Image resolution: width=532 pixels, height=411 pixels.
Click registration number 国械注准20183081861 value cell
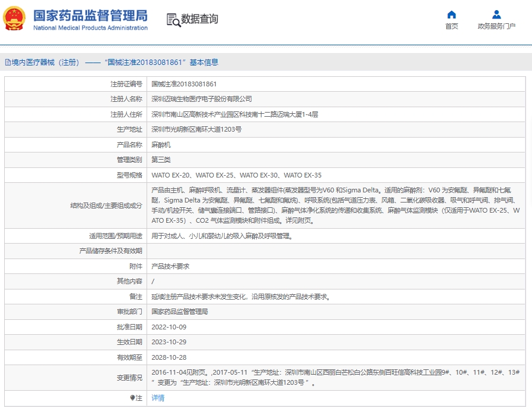(x=184, y=84)
